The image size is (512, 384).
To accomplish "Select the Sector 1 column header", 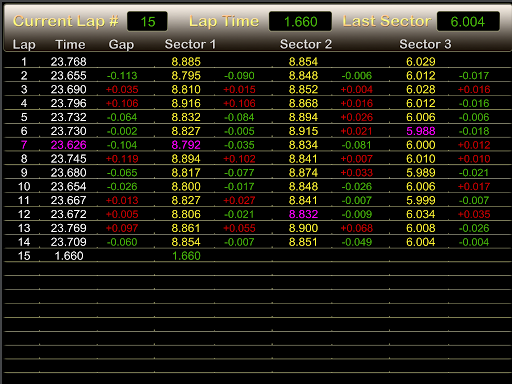I will point(190,44).
